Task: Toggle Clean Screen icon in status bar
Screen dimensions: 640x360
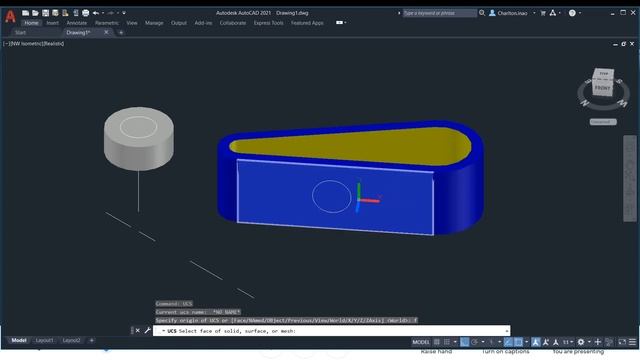Action: tap(622, 342)
